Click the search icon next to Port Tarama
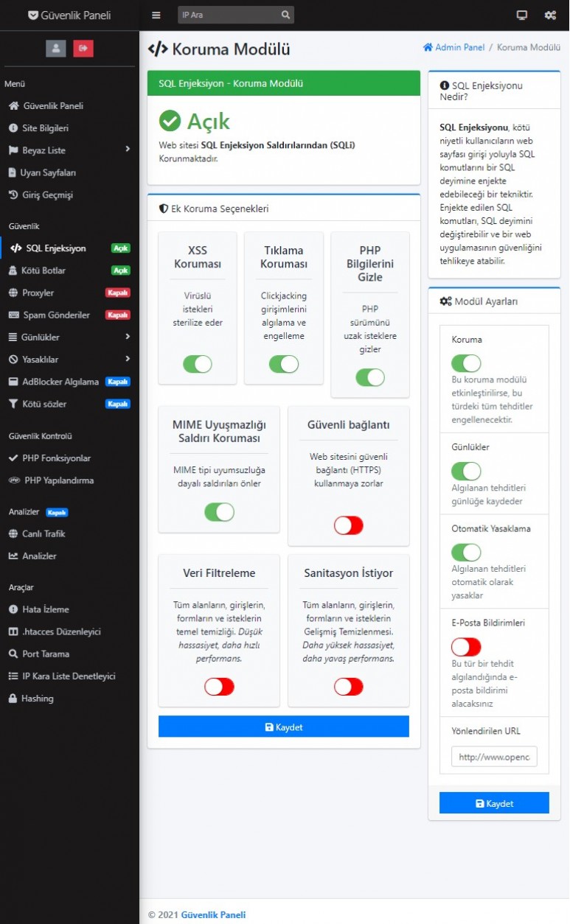This screenshot has width=570, height=924. coord(13,654)
